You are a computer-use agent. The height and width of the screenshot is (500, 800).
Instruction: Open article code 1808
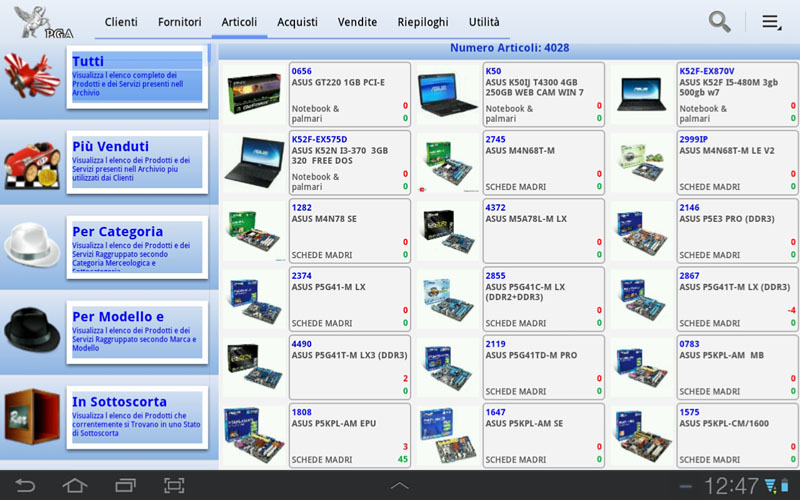[x=302, y=412]
